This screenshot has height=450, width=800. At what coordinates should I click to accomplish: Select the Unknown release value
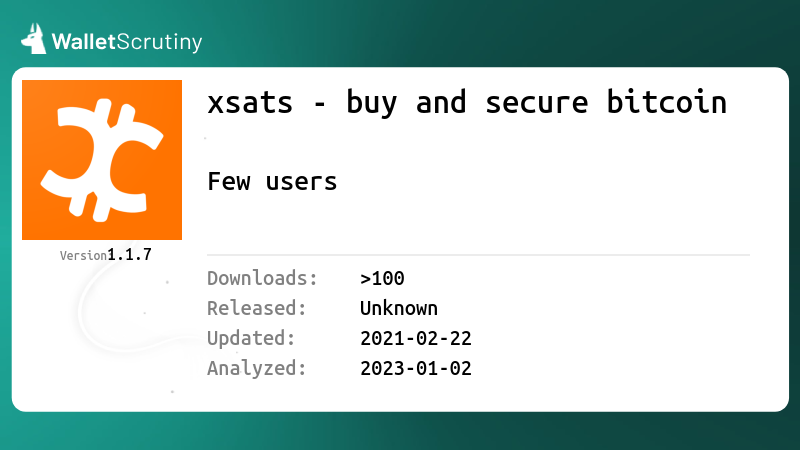399,308
